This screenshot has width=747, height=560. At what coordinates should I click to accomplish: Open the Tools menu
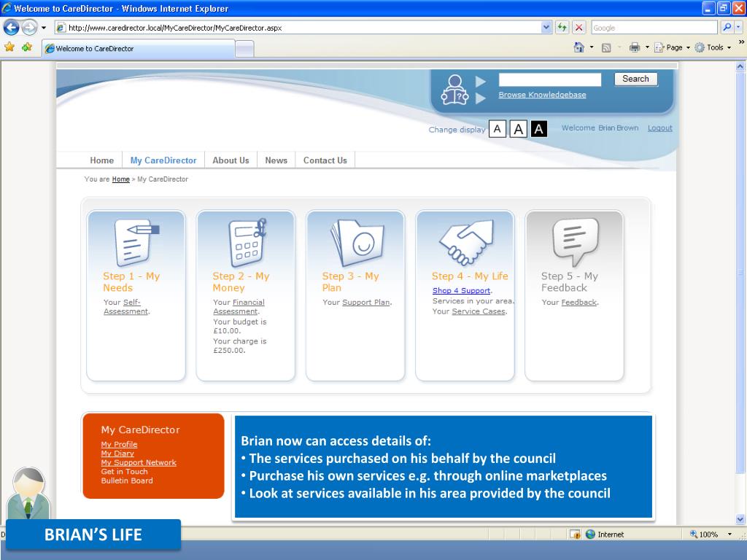[713, 47]
